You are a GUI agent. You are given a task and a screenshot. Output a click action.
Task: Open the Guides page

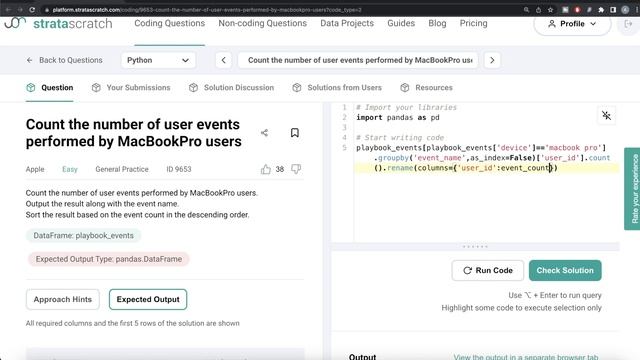point(401,23)
